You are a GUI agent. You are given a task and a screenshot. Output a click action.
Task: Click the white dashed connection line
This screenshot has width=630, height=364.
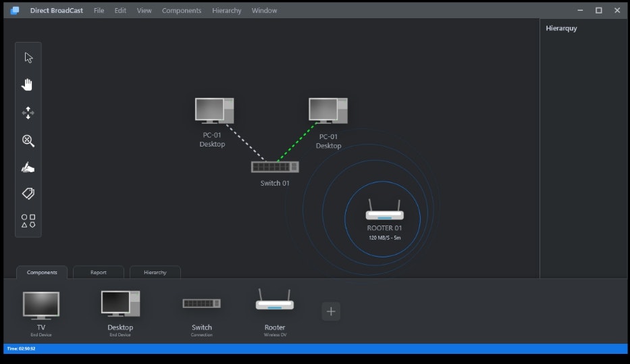click(x=245, y=142)
